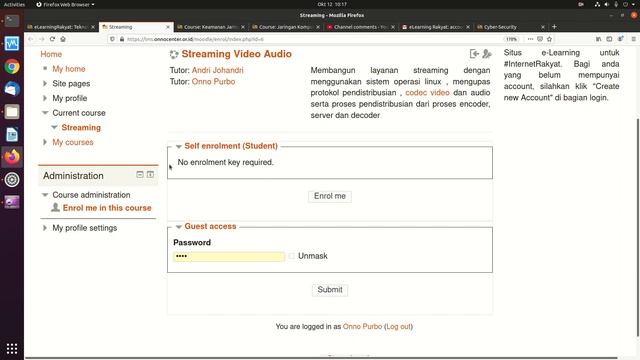Launch Google Chrome from the dock
This screenshot has width=640, height=360.
pos(12,67)
